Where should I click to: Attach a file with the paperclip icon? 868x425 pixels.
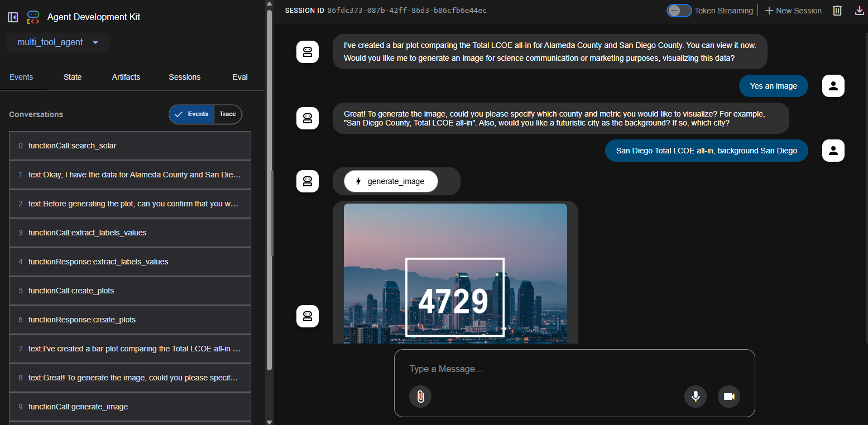(420, 397)
